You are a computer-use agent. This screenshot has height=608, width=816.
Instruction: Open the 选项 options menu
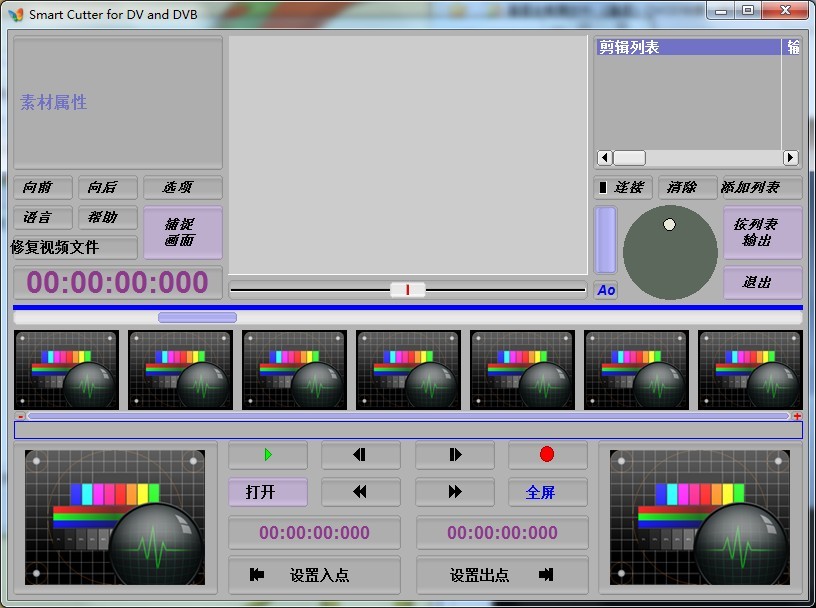point(182,188)
